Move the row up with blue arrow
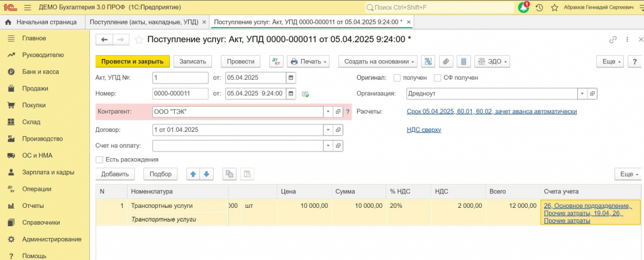This screenshot has height=260, width=644. coord(193,174)
